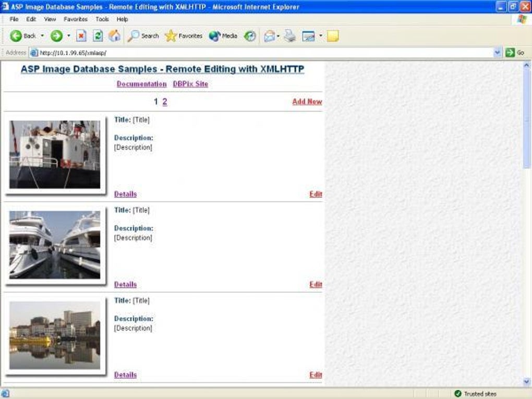Refresh the page using toolbar icon
Viewport: 532px width, 399px height.
(98, 35)
